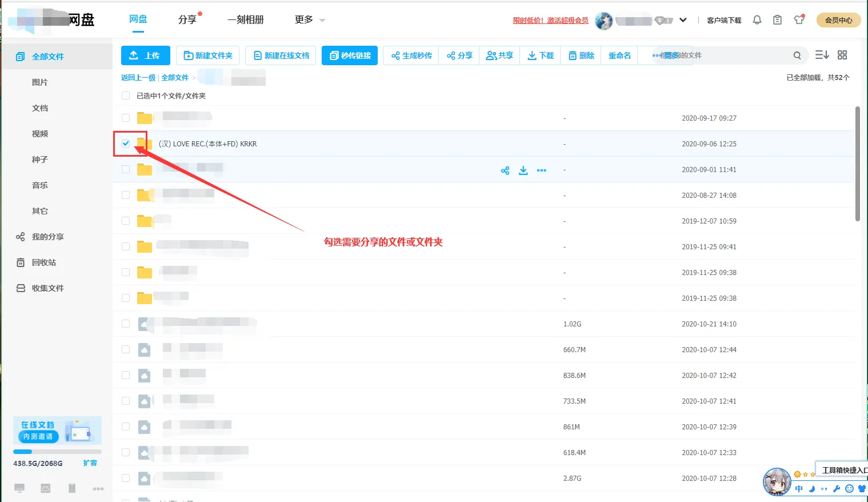This screenshot has width=868, height=502.
Task: Click the 扩容 expand storage link
Action: (x=90, y=463)
